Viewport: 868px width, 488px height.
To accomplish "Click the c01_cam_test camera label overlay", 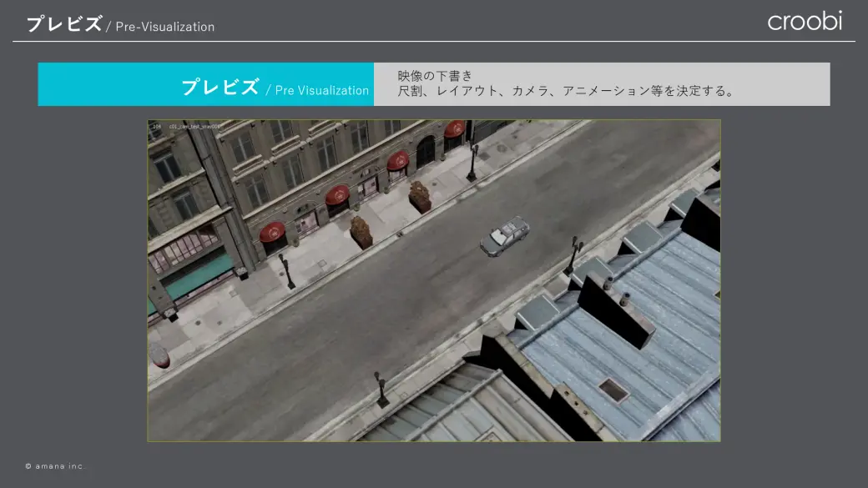I will pos(194,127).
